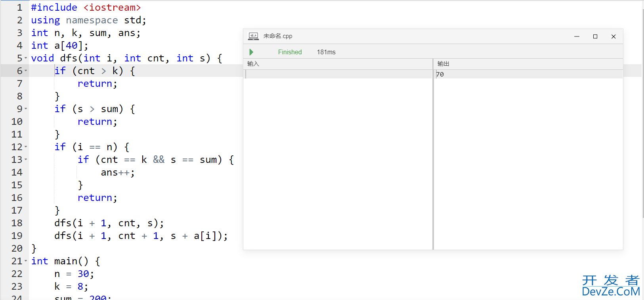Image resolution: width=644 pixels, height=300 pixels.
Task: Click the 'k = 8;' assignment
Action: (71, 287)
